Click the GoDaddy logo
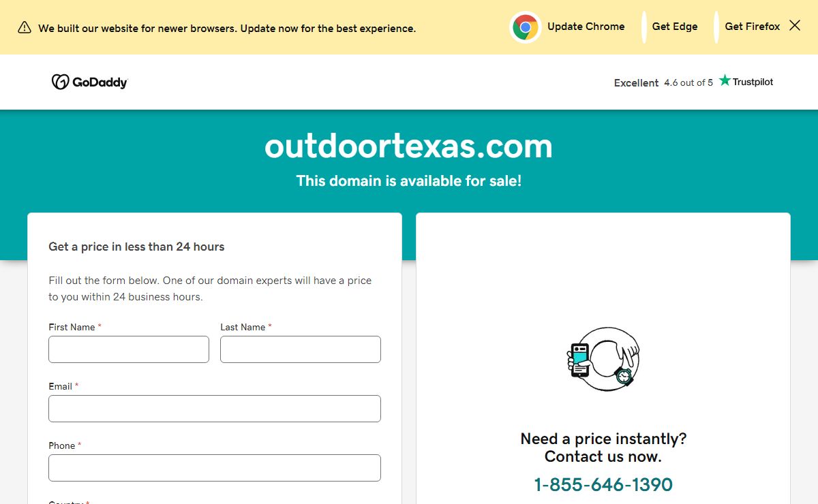Image resolution: width=818 pixels, height=504 pixels. [89, 82]
